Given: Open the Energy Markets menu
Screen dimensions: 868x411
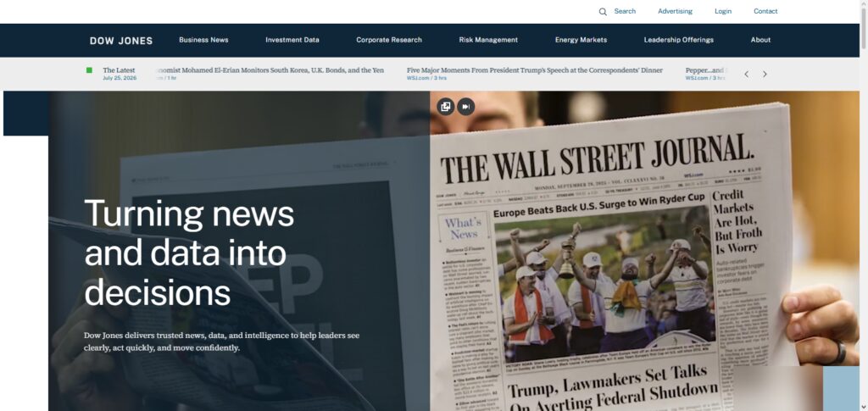Looking at the screenshot, I should point(581,40).
